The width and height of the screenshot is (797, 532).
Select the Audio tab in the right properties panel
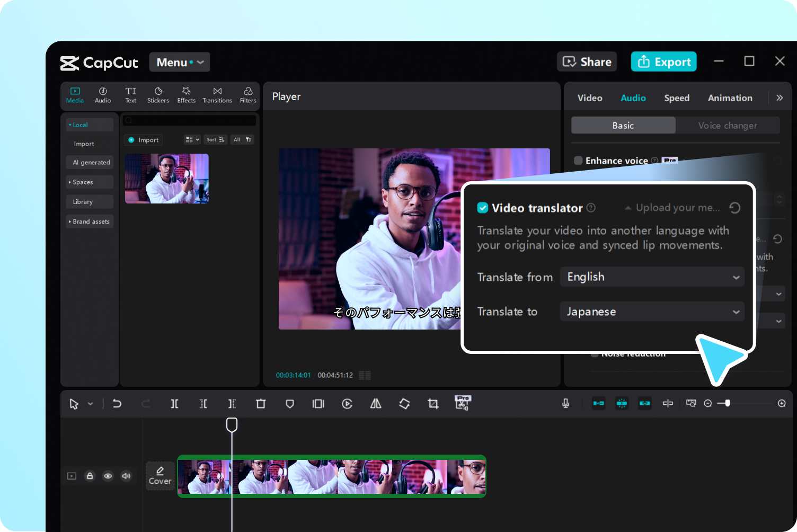pos(633,98)
